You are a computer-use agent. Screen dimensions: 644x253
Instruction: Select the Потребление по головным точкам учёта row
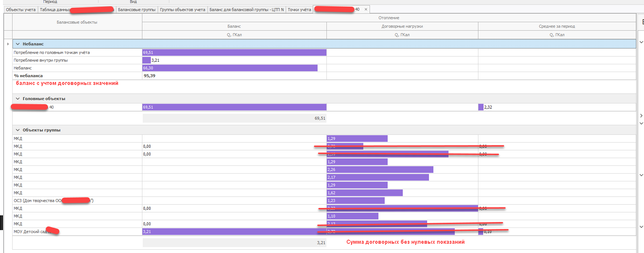tap(52, 52)
